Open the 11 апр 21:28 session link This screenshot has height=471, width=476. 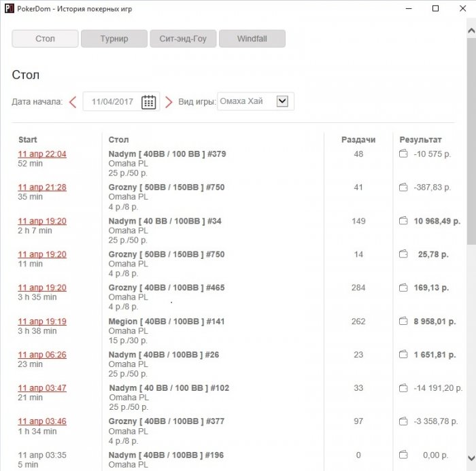coord(42,188)
